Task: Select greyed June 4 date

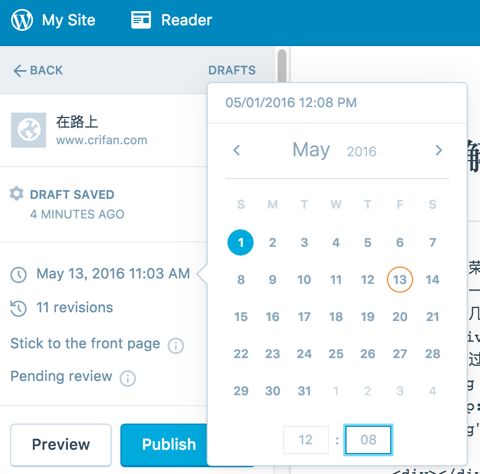Action: click(x=433, y=390)
